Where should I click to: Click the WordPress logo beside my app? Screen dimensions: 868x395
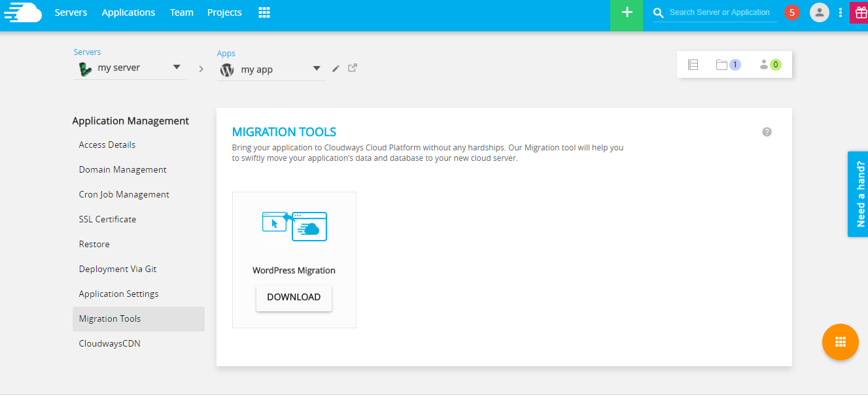(227, 69)
